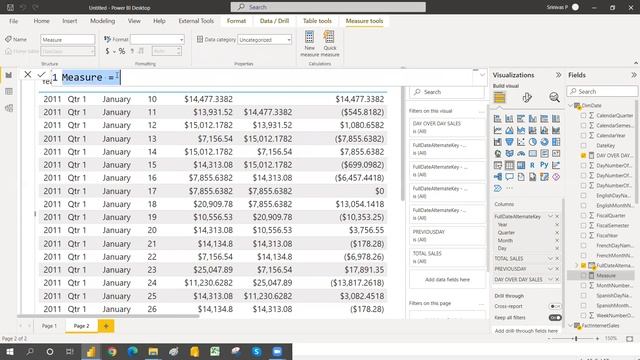Choose the decomposition tree visual
Viewport: 640px width, 360px height.
[x=498, y=177]
